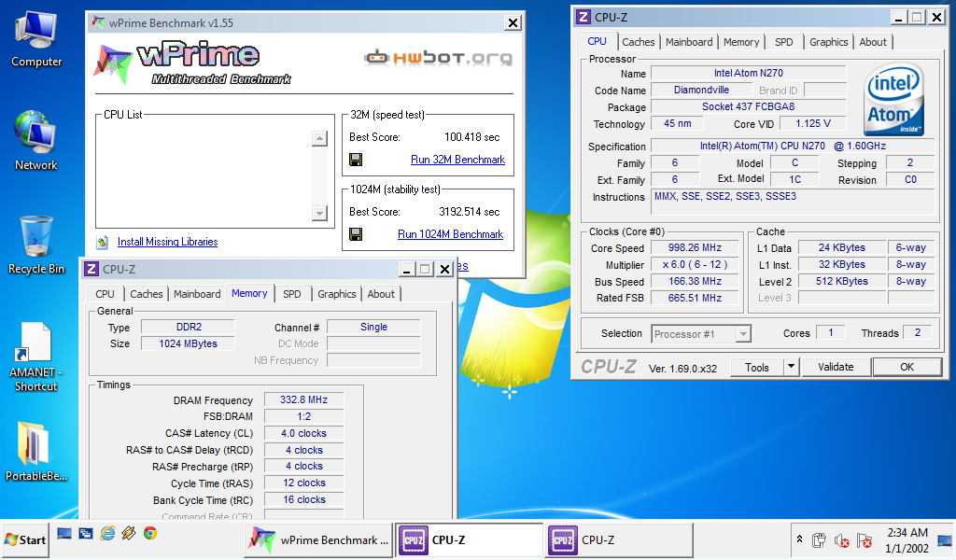This screenshot has height=560, width=956.
Task: Click the memory Size value 1024 MBytes
Action: [x=188, y=343]
